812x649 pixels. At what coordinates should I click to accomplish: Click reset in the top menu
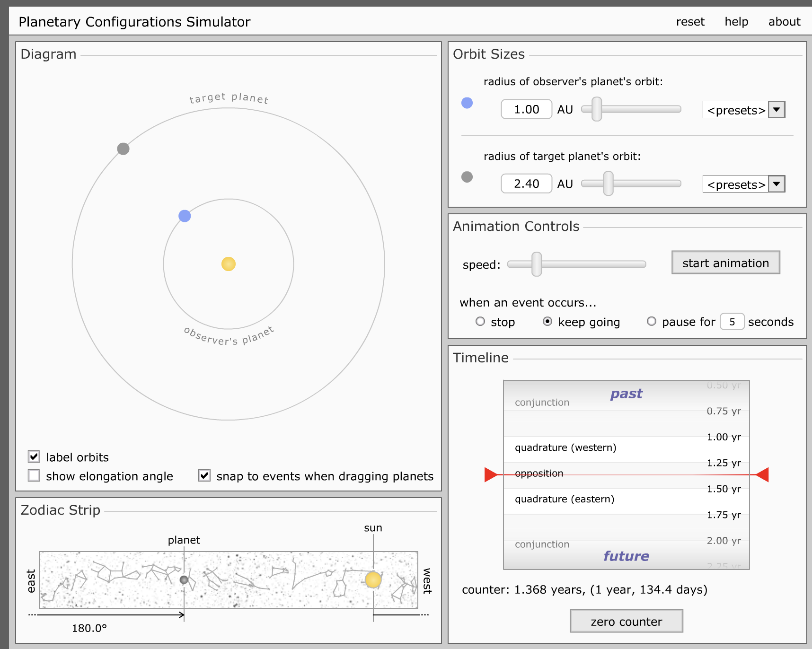(690, 22)
